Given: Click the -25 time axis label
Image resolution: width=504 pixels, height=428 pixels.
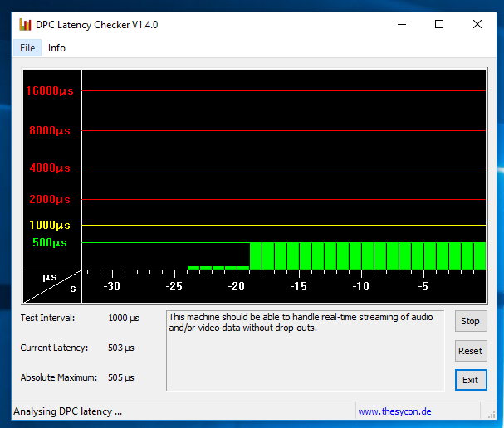Looking at the screenshot, I should (x=174, y=286).
